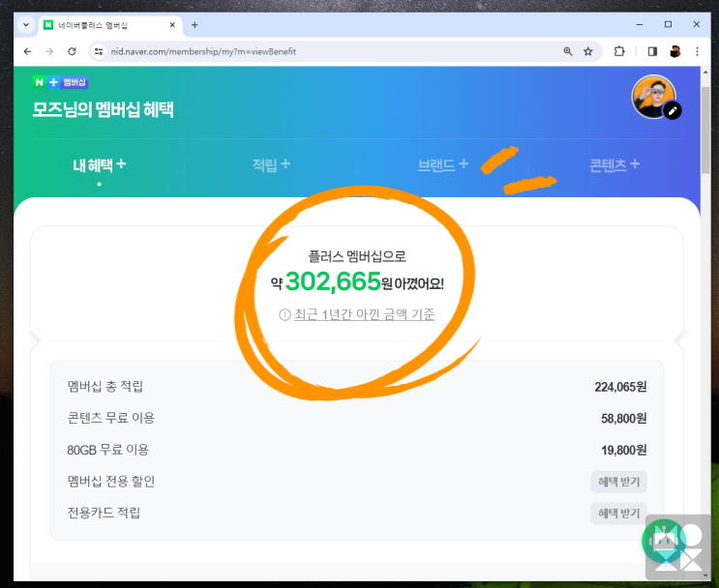Viewport: 719px width, 588px height.
Task: Switch to the 적립 tab
Action: point(271,165)
